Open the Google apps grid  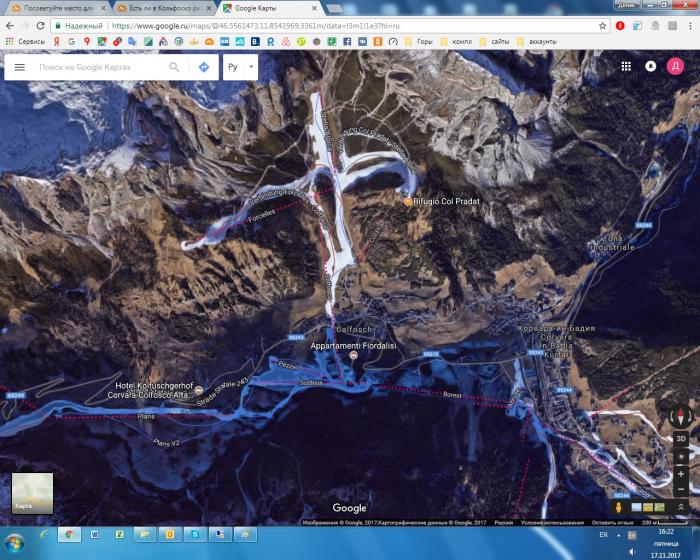(626, 67)
